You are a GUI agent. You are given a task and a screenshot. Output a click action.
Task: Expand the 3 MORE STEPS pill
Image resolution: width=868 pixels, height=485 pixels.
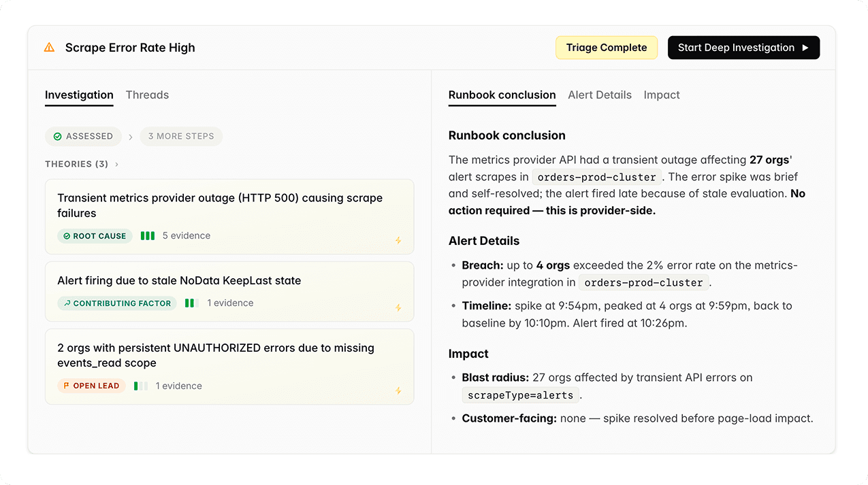181,136
